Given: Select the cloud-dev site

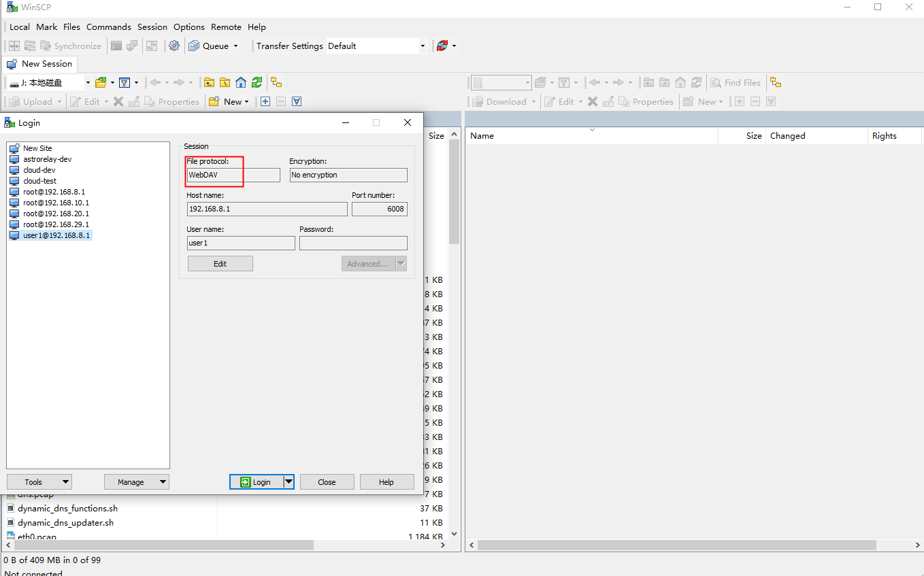Looking at the screenshot, I should [39, 170].
